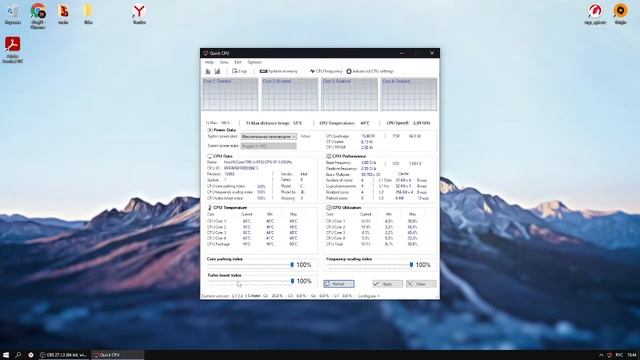Click the language indicator in system tray
This screenshot has height=360, width=640.
619,355
